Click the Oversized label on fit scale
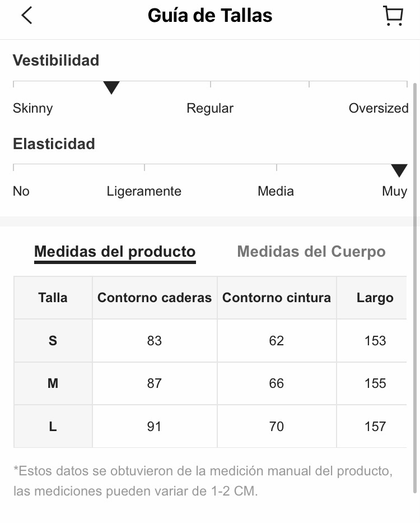The height and width of the screenshot is (523, 420). click(379, 108)
